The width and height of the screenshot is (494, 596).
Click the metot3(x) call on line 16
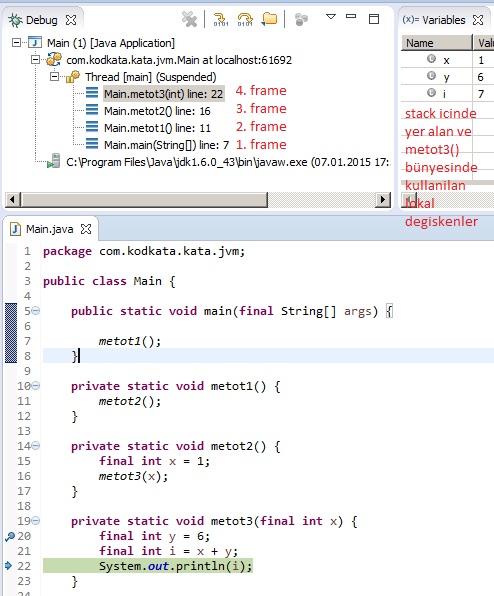click(x=133, y=476)
